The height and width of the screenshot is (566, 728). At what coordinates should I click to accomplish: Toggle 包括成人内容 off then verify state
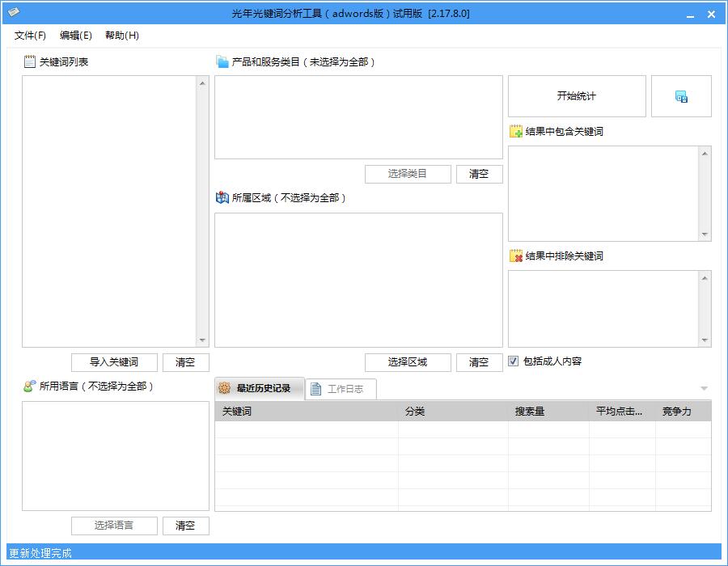pos(513,361)
